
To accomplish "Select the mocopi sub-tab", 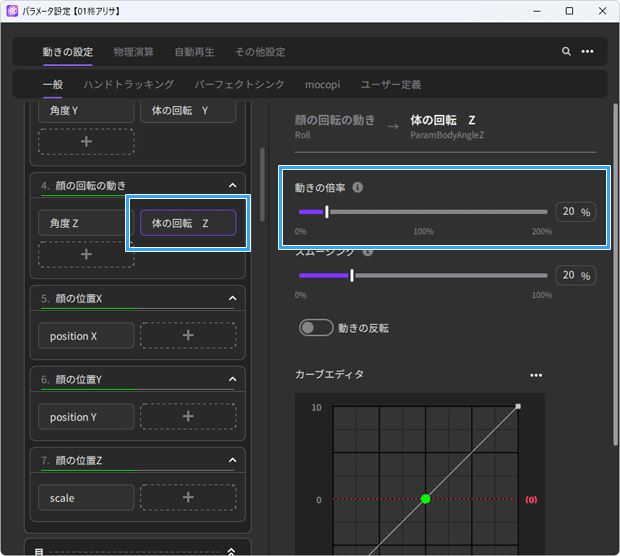I will (x=323, y=84).
